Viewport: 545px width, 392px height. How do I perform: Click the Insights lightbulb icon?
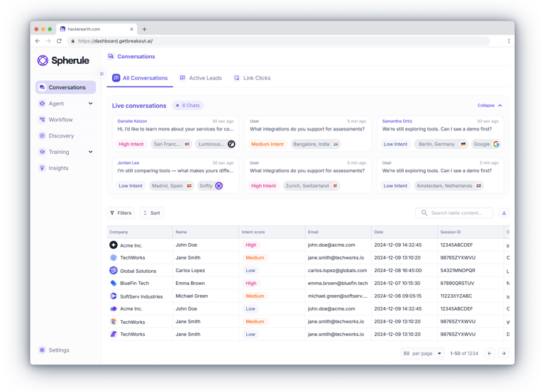42,168
